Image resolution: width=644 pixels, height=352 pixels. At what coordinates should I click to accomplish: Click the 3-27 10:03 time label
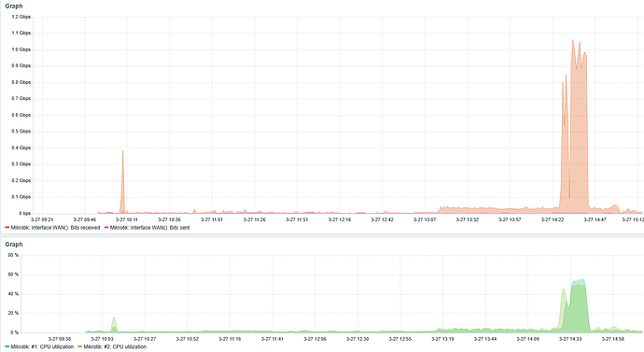click(x=103, y=339)
